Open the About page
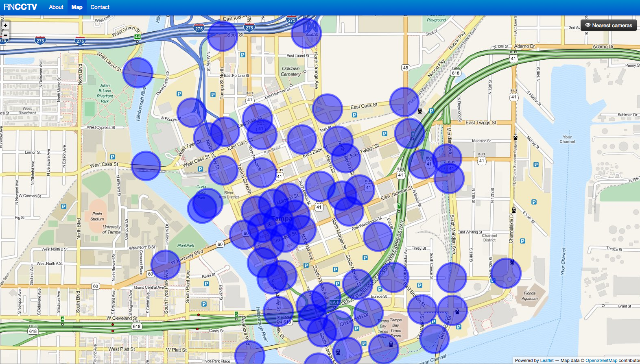 tap(56, 7)
